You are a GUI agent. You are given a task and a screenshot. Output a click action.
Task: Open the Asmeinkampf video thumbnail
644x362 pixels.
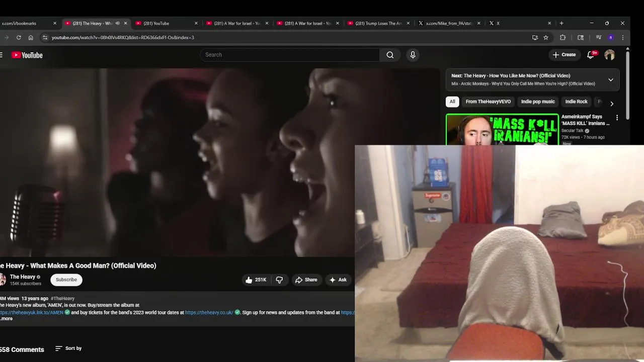point(502,129)
